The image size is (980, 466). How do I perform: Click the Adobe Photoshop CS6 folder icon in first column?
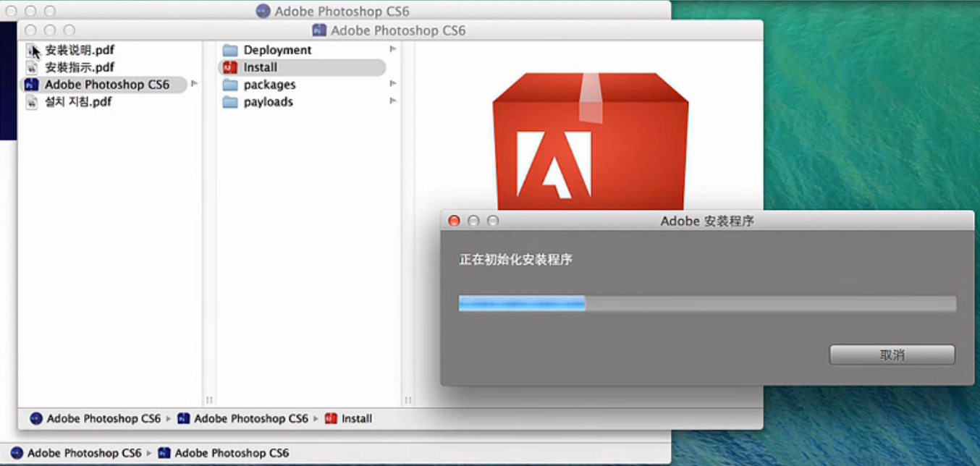click(31, 85)
